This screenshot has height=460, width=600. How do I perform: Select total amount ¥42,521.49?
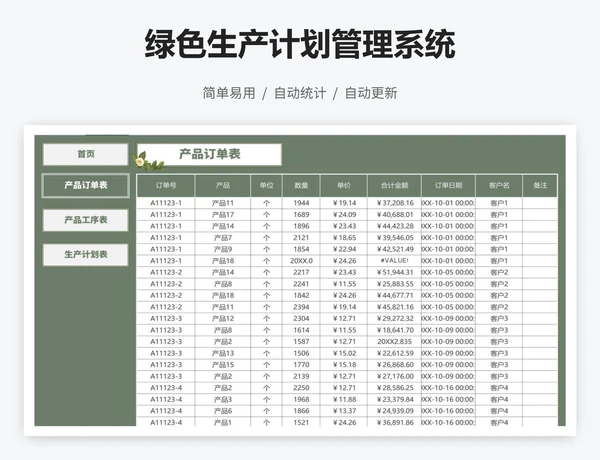click(394, 249)
